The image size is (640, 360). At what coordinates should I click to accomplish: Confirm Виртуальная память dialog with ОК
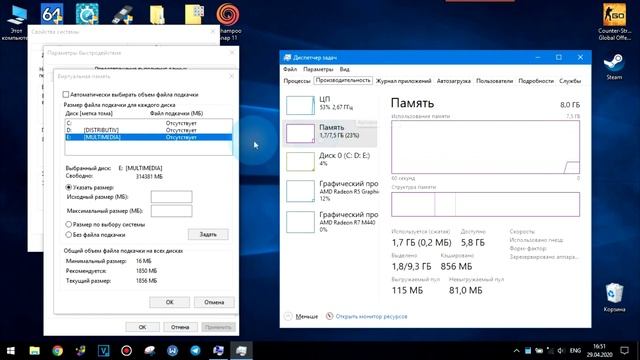click(x=169, y=302)
